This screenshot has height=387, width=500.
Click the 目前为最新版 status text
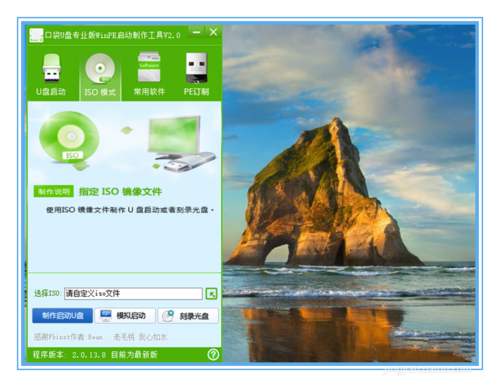point(134,355)
